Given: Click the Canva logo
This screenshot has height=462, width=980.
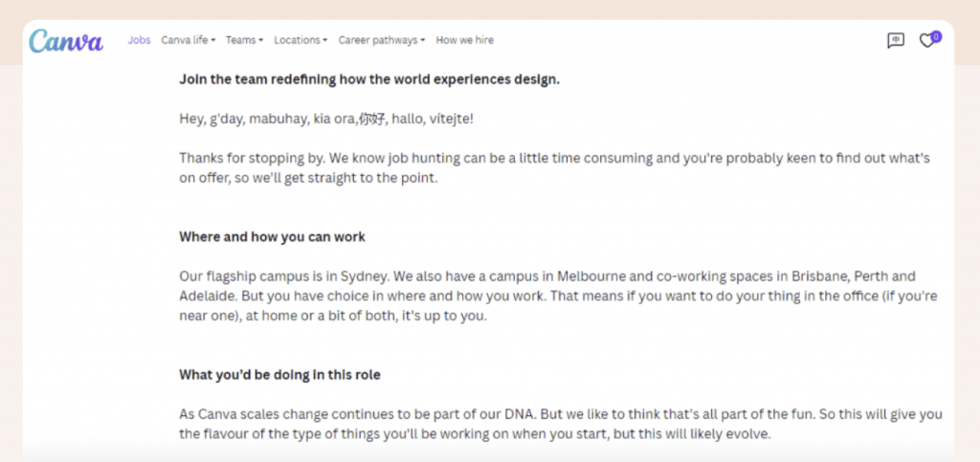Looking at the screenshot, I should coord(65,41).
